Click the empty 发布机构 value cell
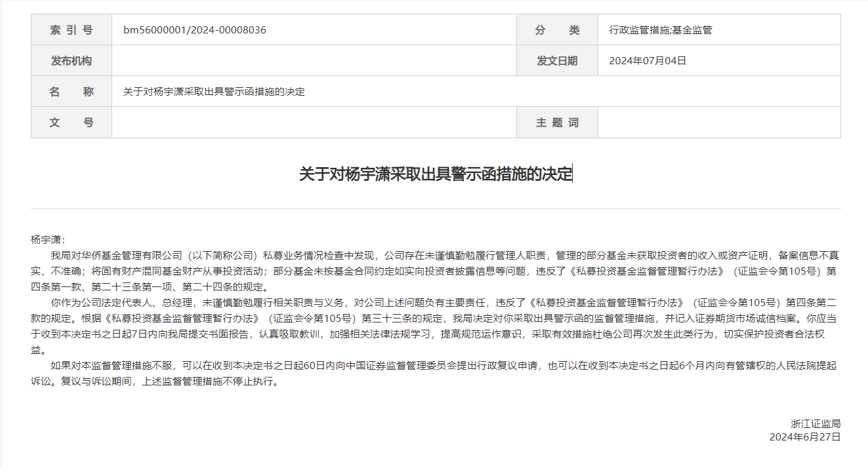The width and height of the screenshot is (868, 468). 314,61
